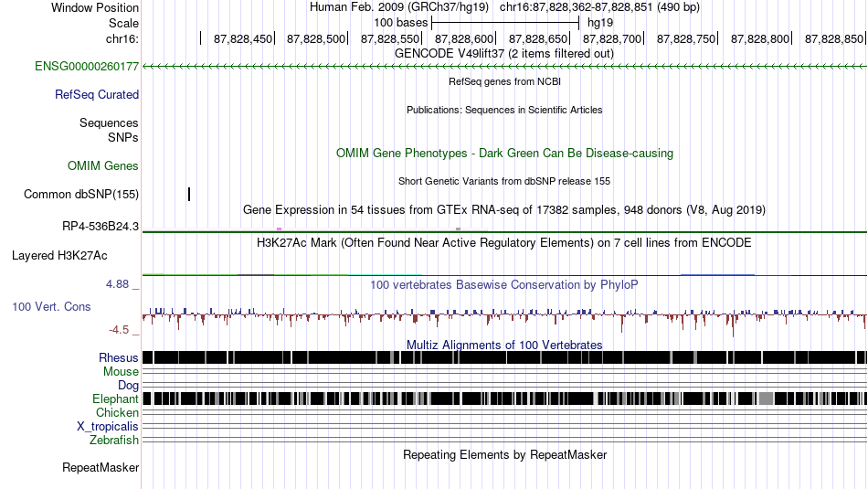Screen dimensions: 868x489
Task: Select the Chicken alignment label
Action: (x=117, y=413)
